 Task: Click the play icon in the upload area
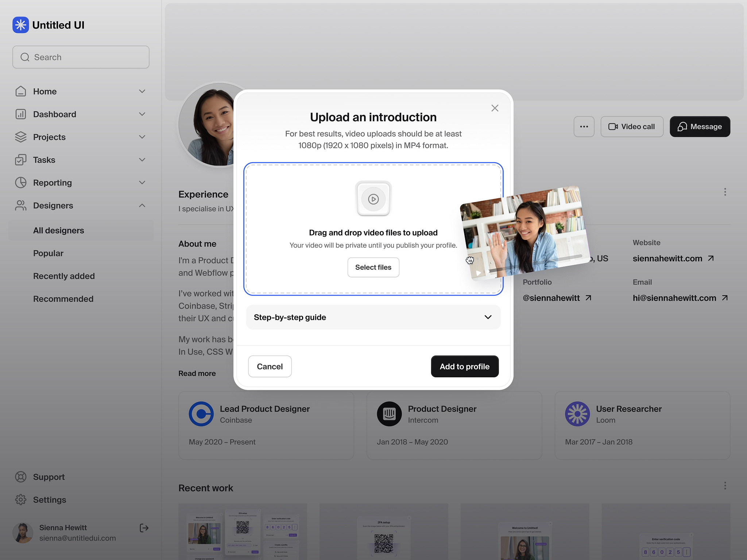[373, 199]
